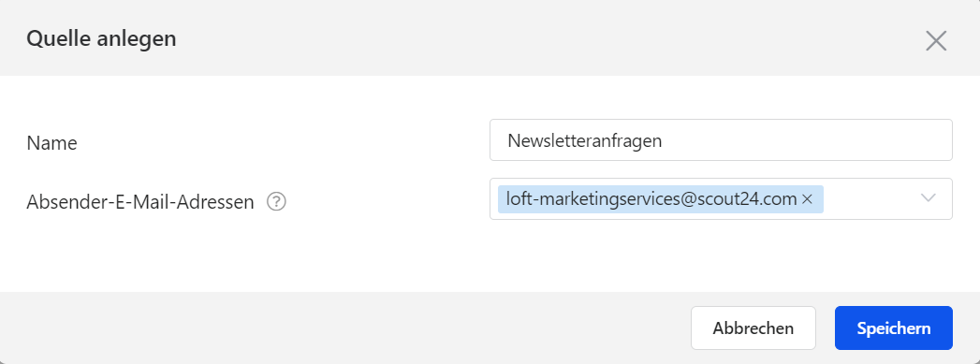The height and width of the screenshot is (364, 980).
Task: Click empty space inside email addresses field
Action: point(870,199)
